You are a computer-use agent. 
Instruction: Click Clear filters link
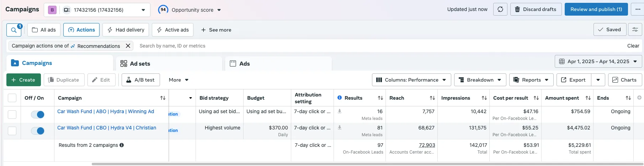point(633,46)
